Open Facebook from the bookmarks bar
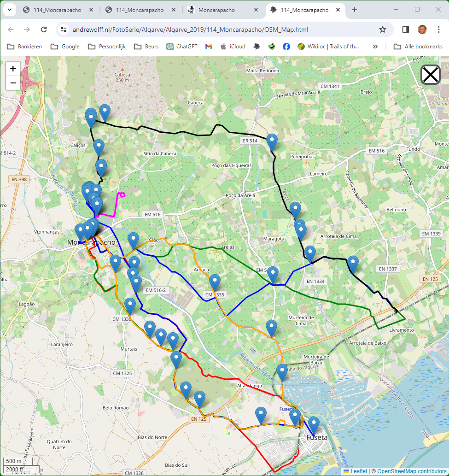The height and width of the screenshot is (476, 449). pos(286,46)
